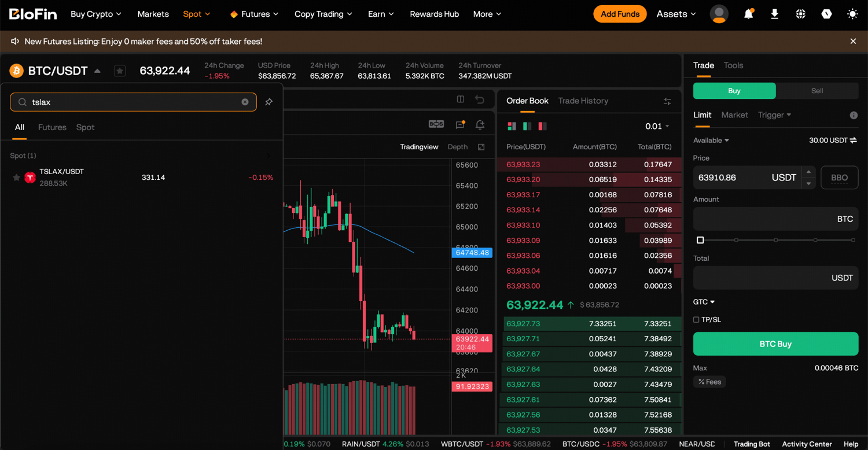Decrease the price with down stepper
868x450 pixels.
tap(808, 183)
